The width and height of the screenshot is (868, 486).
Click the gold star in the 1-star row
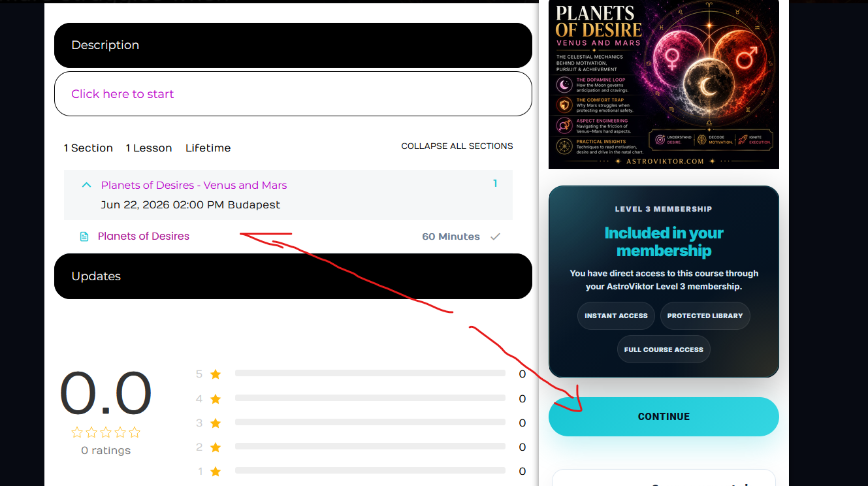point(216,471)
